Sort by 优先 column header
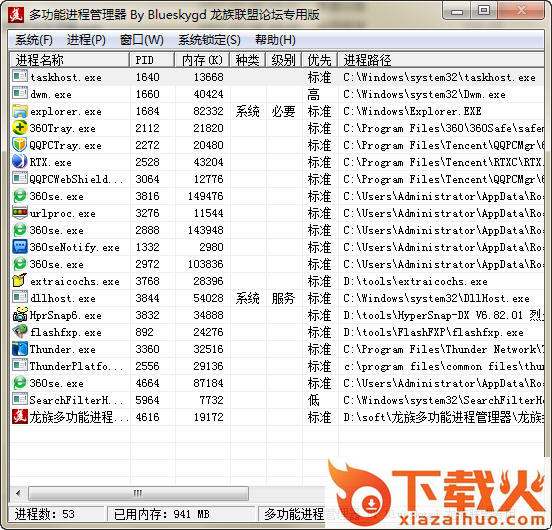This screenshot has height=530, width=552. [x=319, y=60]
